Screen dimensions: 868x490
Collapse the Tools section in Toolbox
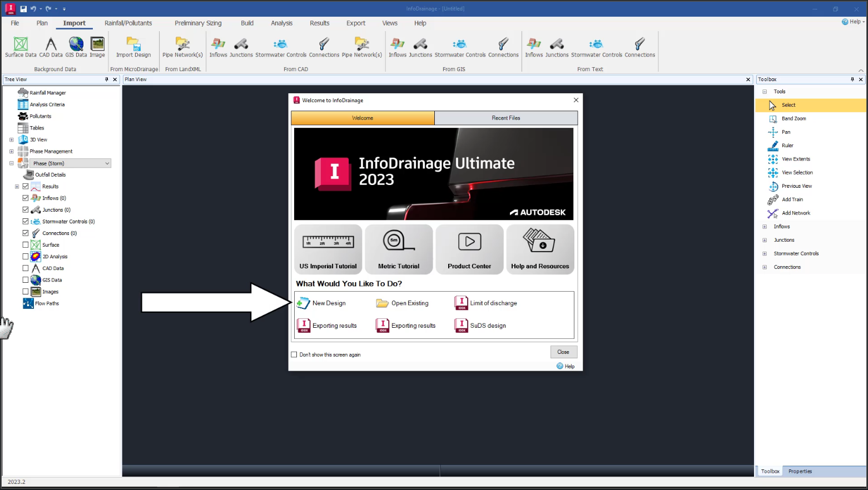pyautogui.click(x=765, y=92)
